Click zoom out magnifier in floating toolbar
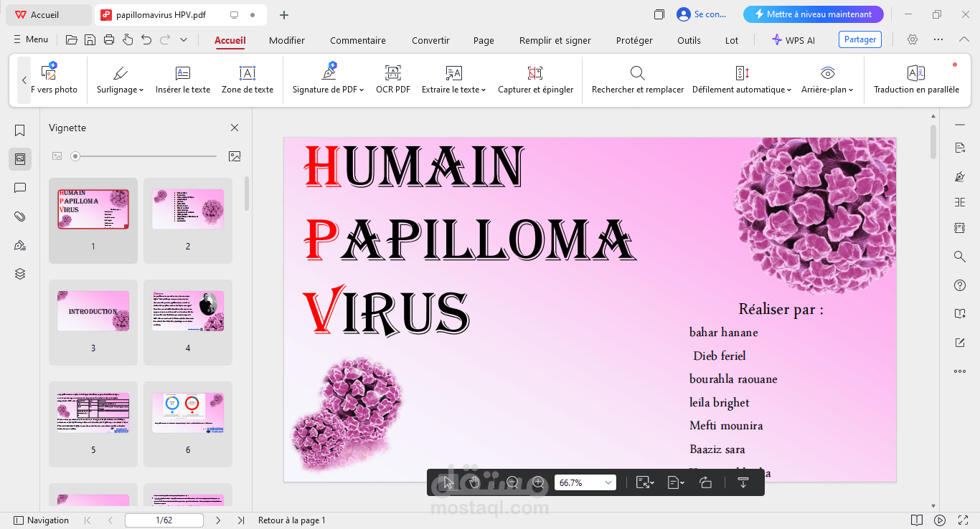The height and width of the screenshot is (529, 980). coord(512,482)
